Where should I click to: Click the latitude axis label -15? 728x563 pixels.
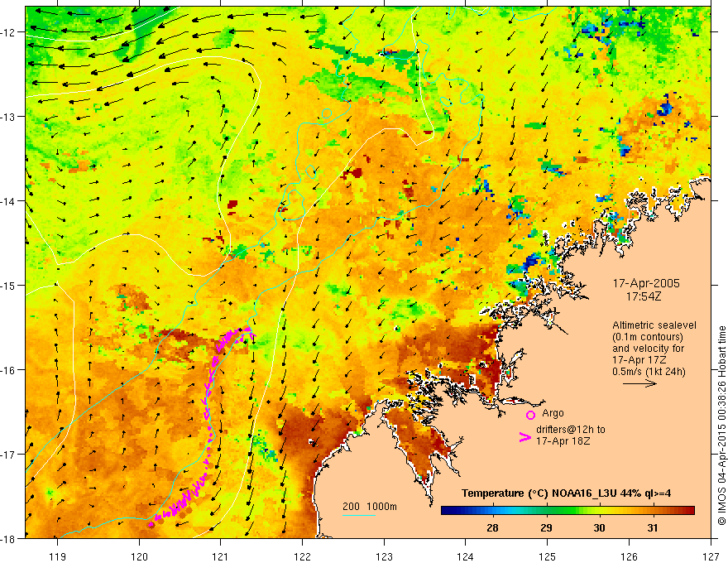point(9,285)
